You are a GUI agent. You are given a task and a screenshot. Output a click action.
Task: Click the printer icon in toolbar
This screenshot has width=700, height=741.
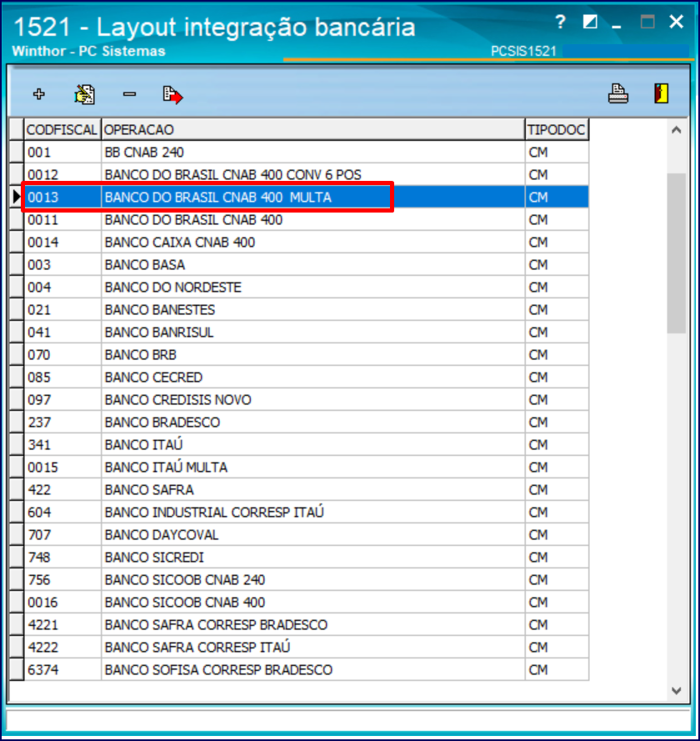pos(617,93)
